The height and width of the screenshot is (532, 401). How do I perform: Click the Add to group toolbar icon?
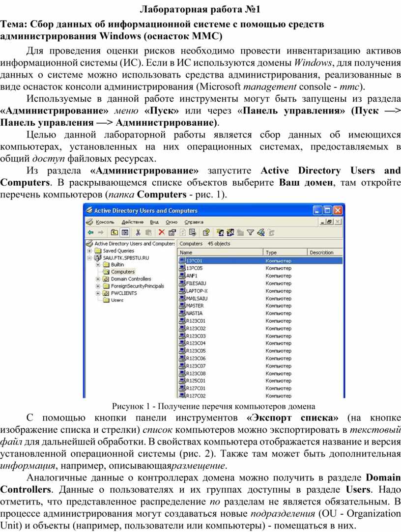click(271, 232)
